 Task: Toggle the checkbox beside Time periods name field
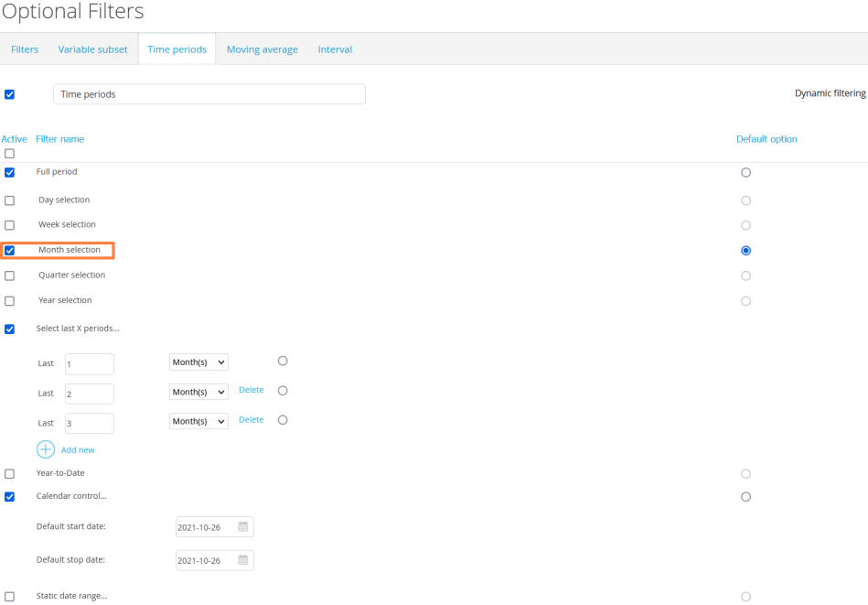pyautogui.click(x=9, y=94)
